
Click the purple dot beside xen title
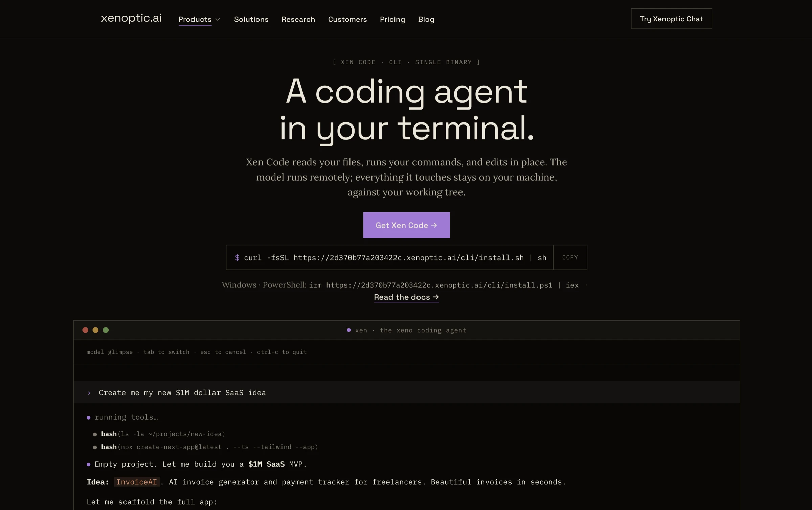click(x=349, y=330)
